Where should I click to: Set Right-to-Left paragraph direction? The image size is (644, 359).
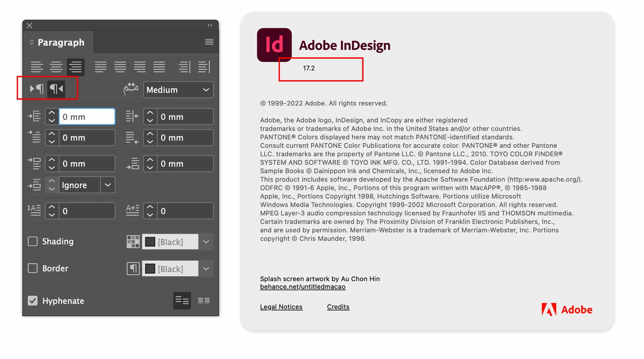pyautogui.click(x=56, y=89)
